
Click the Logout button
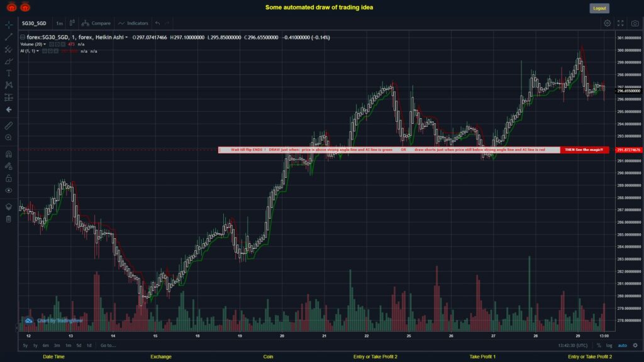tap(599, 8)
